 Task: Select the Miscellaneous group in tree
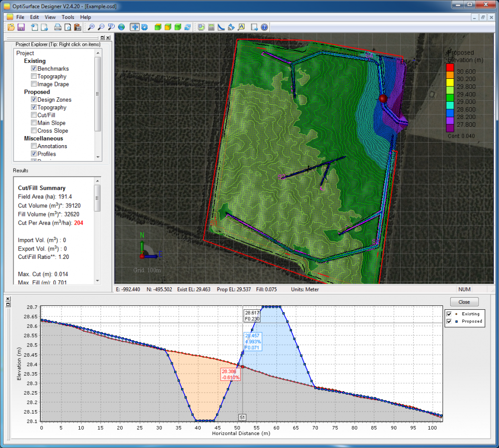click(x=43, y=138)
